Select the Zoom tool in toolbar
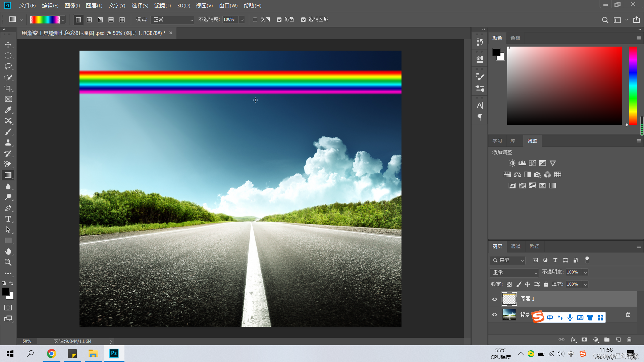 point(8,262)
